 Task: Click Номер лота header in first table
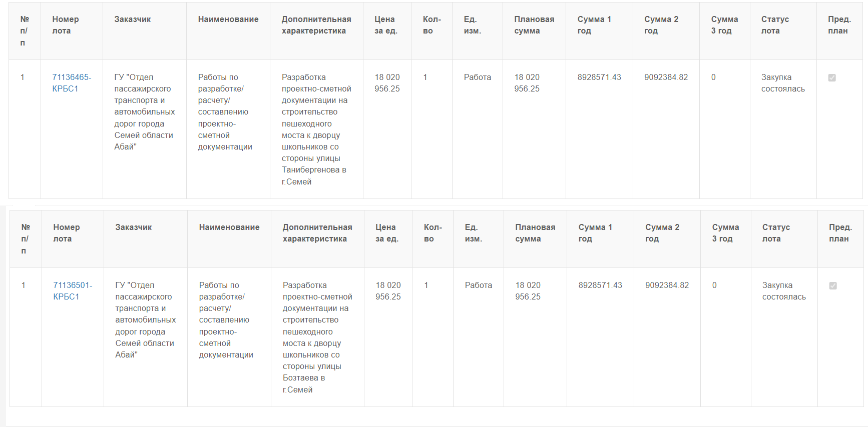click(x=66, y=25)
